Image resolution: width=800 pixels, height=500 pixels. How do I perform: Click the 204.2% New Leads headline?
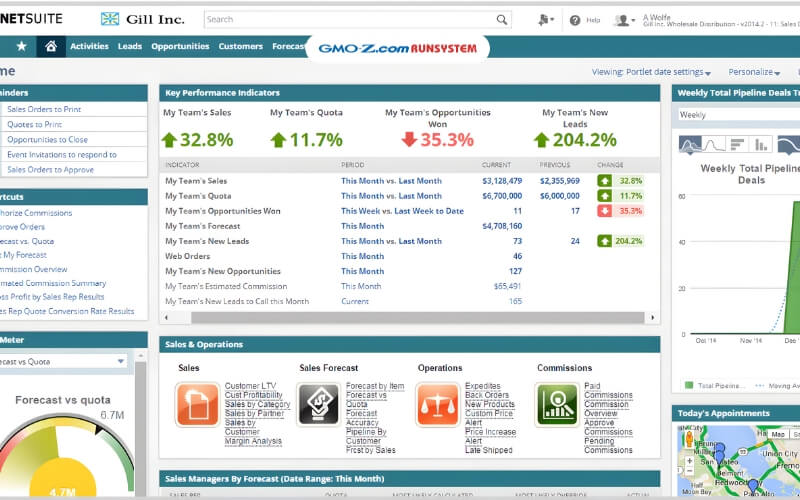[575, 140]
